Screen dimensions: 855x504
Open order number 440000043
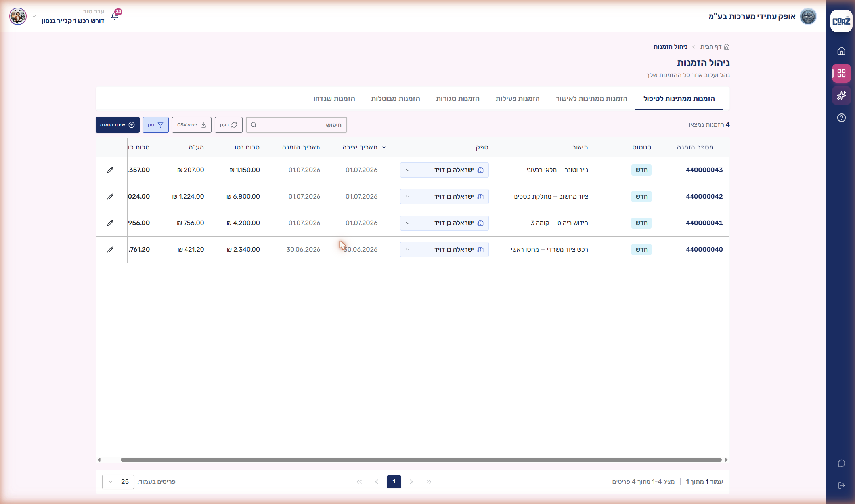click(x=704, y=170)
